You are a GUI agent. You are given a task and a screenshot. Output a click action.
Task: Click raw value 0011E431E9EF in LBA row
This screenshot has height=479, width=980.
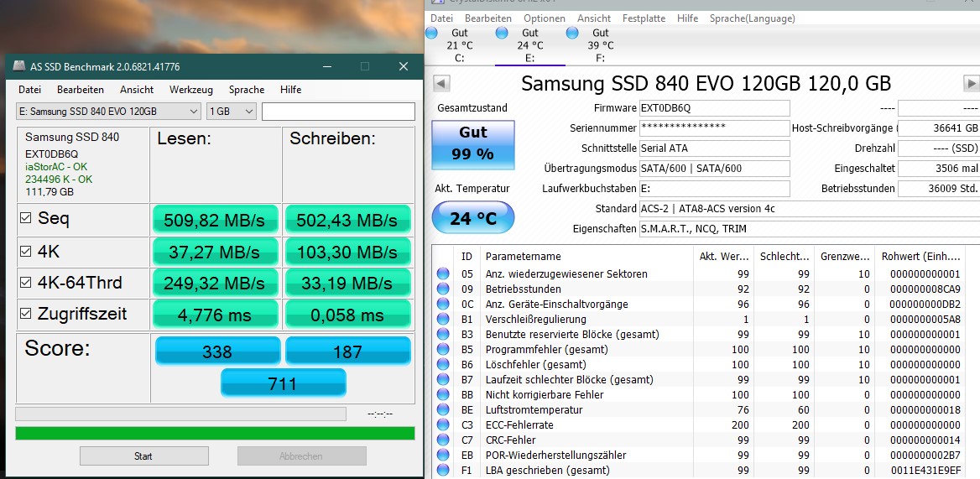coord(925,471)
